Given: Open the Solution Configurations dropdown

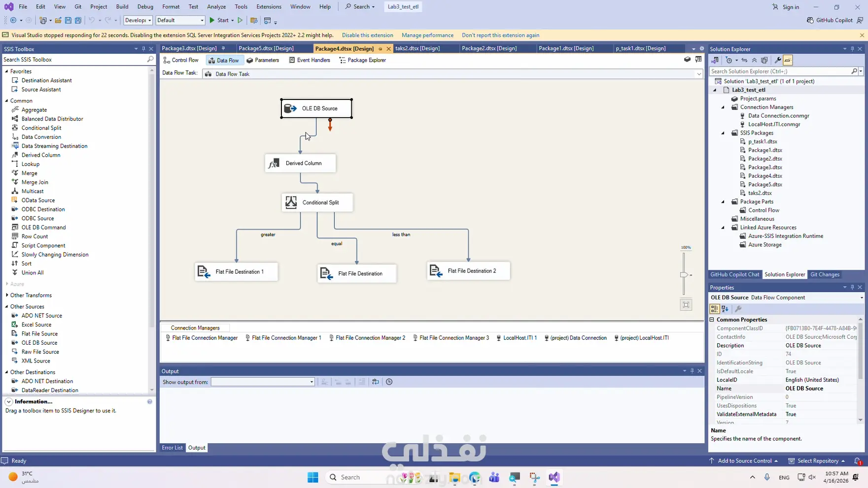Looking at the screenshot, I should pyautogui.click(x=138, y=20).
